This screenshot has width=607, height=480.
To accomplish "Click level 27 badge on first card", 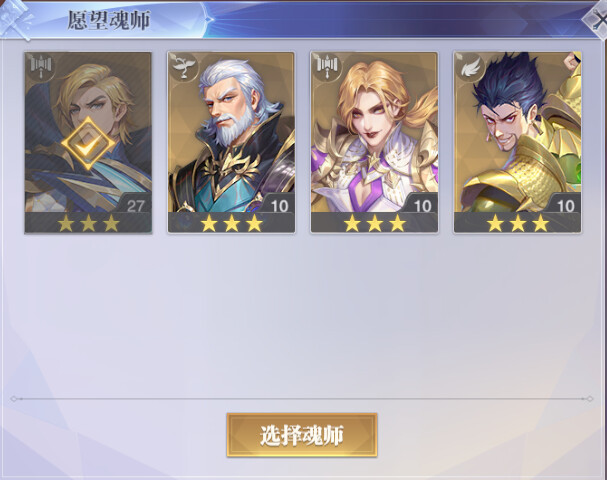I will click(x=135, y=206).
